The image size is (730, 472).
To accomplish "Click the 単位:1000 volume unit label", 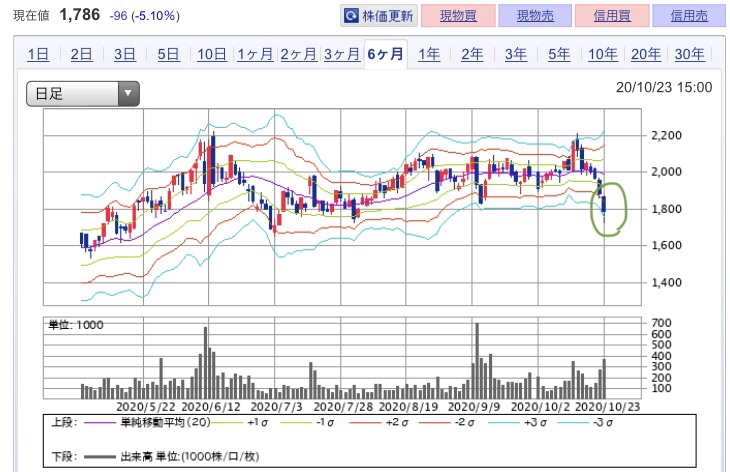I will (x=76, y=325).
